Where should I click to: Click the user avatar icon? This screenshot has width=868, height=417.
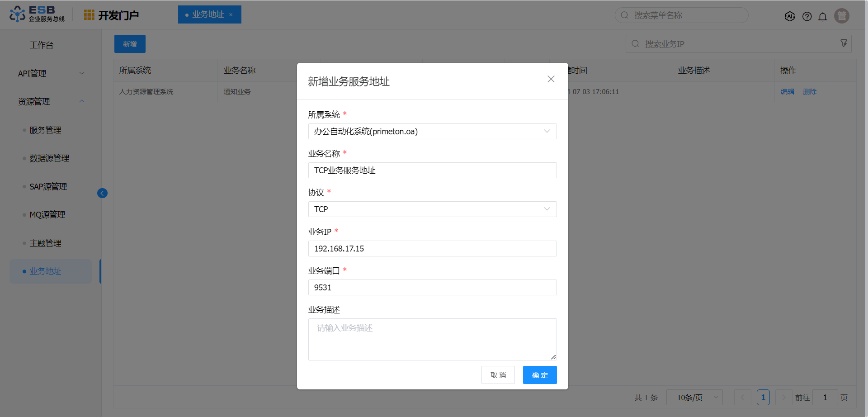842,16
